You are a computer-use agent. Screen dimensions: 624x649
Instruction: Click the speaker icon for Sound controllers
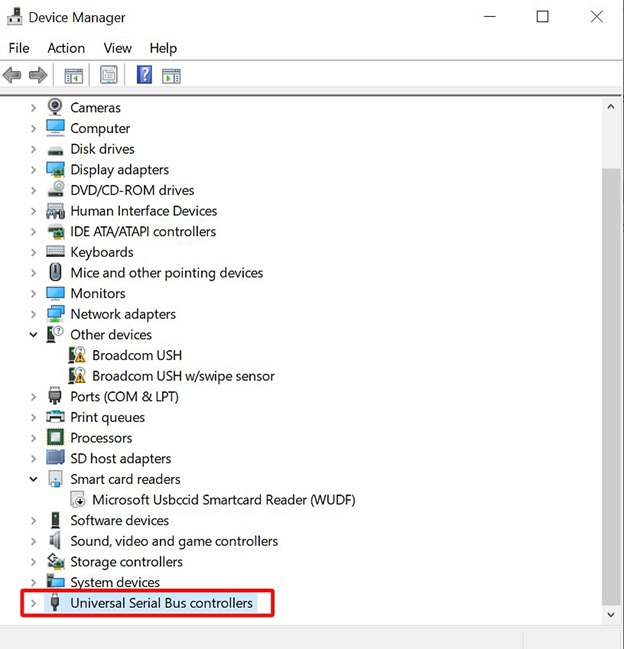click(x=55, y=541)
